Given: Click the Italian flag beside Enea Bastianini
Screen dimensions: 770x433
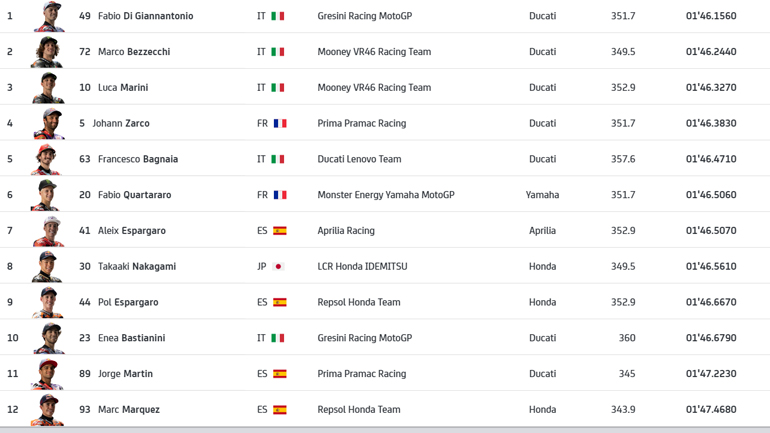Looking at the screenshot, I should pos(278,338).
